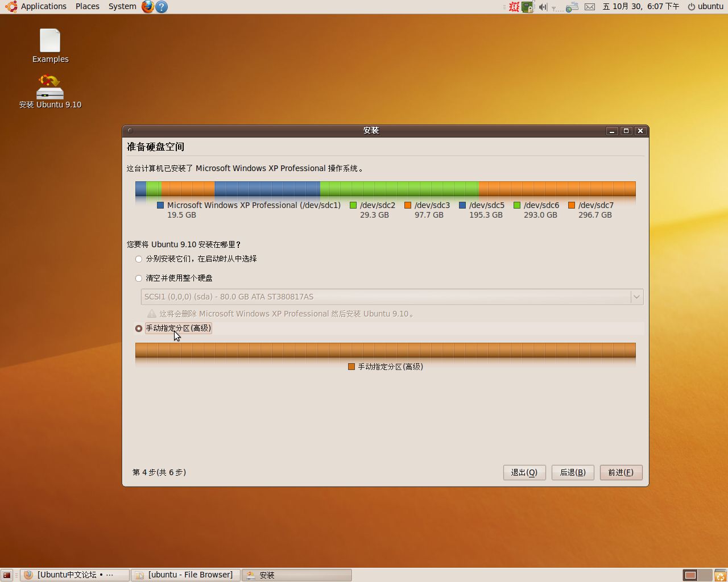Close the 安装 installer window

tap(640, 131)
